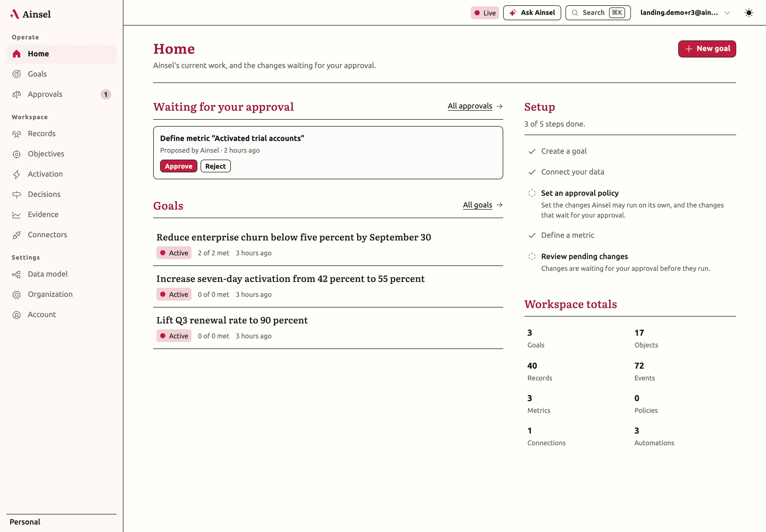Click the Home house icon

[x=17, y=54]
